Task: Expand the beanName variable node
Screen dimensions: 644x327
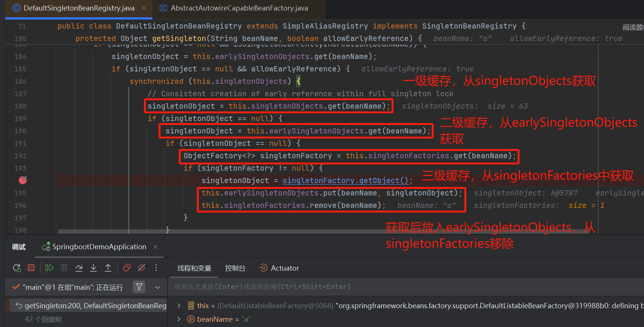Action: pos(179,319)
